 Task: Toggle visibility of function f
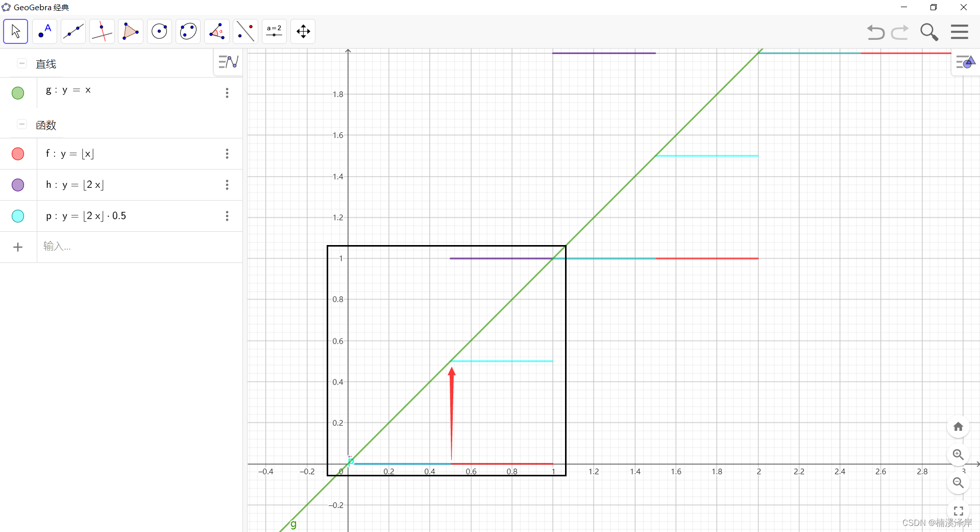pos(18,154)
